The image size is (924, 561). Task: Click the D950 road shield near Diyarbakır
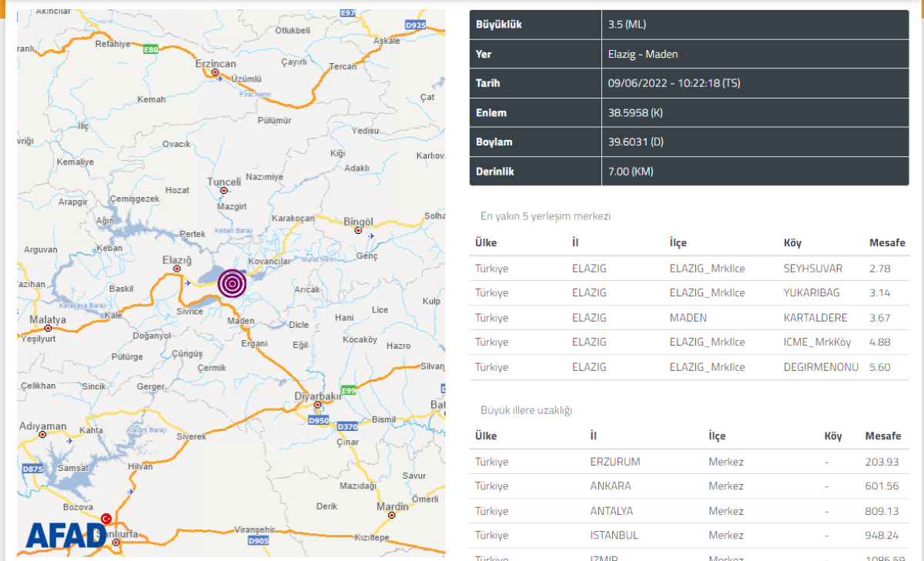pos(318,421)
